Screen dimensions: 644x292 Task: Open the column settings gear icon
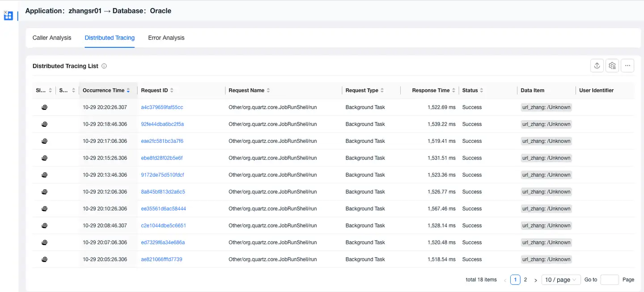(x=612, y=66)
